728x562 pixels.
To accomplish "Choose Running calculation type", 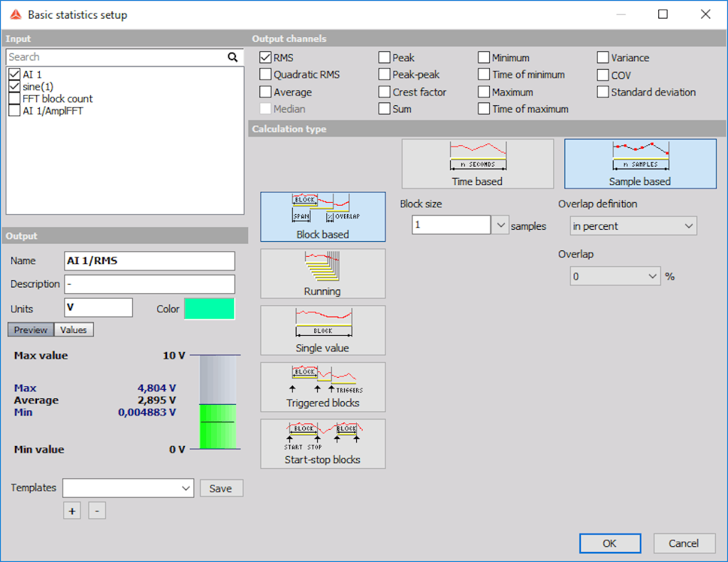I will (323, 274).
